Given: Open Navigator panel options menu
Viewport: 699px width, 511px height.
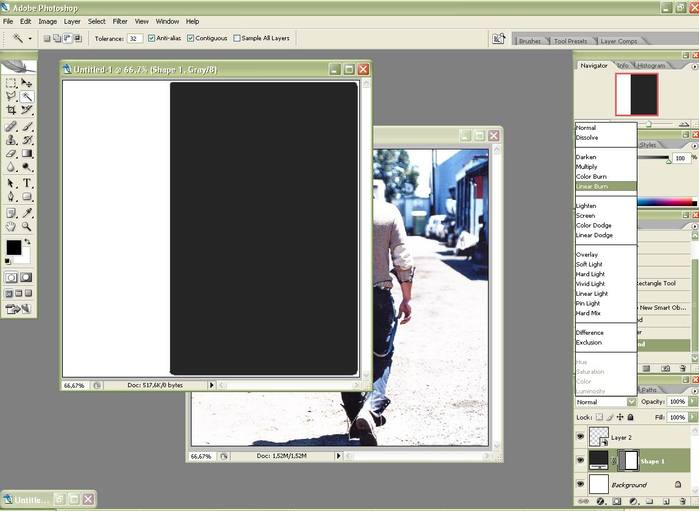Looking at the screenshot, I should pos(695,66).
